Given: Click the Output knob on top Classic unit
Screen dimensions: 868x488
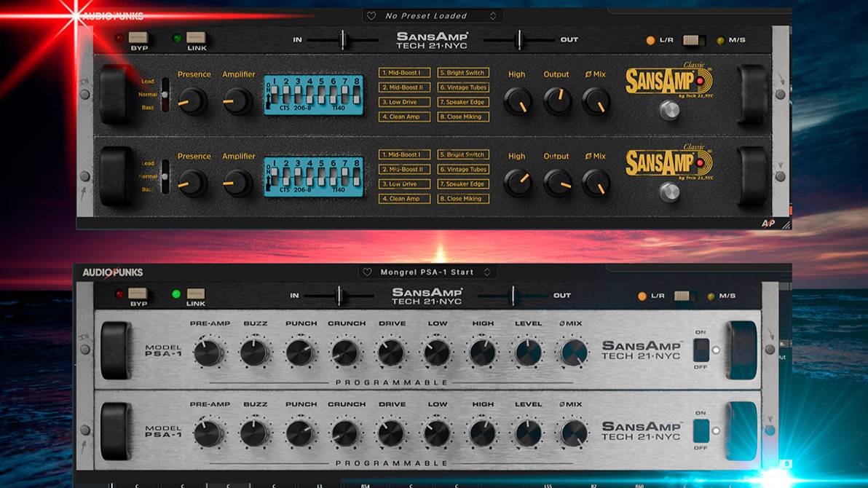Looking at the screenshot, I should click(557, 101).
